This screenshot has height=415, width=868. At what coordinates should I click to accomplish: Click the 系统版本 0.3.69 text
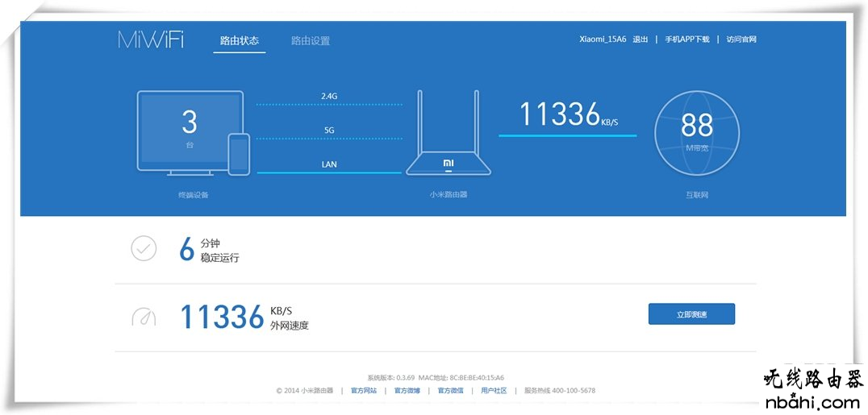click(390, 378)
